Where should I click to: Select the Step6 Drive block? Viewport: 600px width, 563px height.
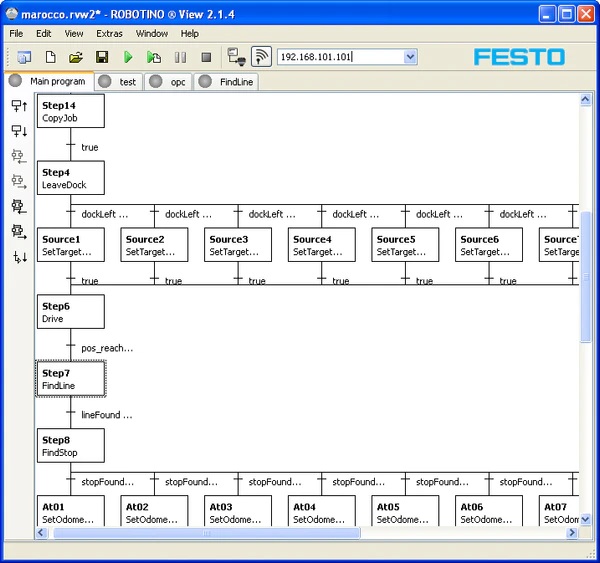[70, 312]
